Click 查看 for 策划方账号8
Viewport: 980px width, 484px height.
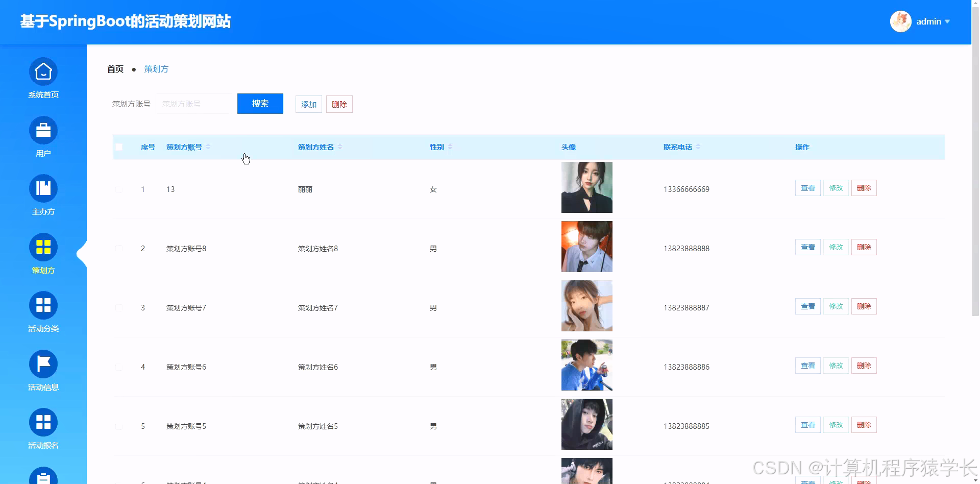point(808,247)
